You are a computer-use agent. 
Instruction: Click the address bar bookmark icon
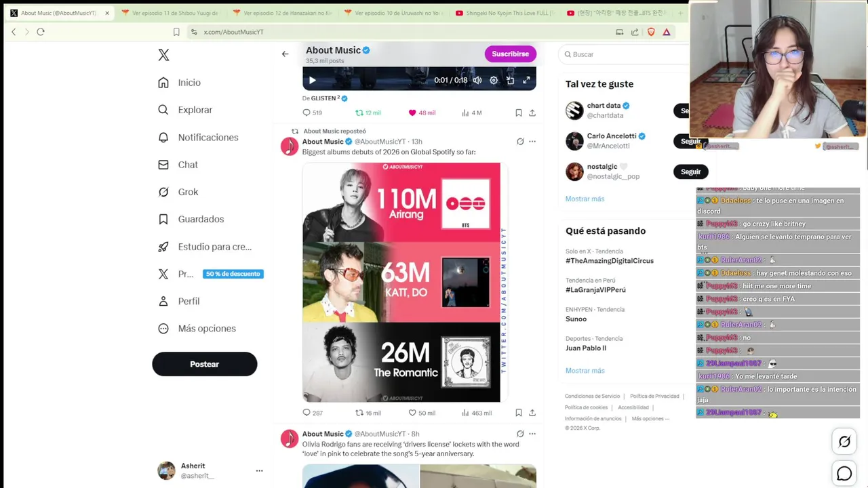click(176, 32)
